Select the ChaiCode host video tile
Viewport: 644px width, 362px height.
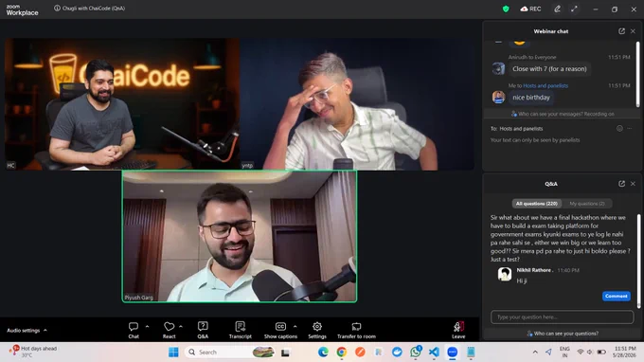(x=122, y=104)
